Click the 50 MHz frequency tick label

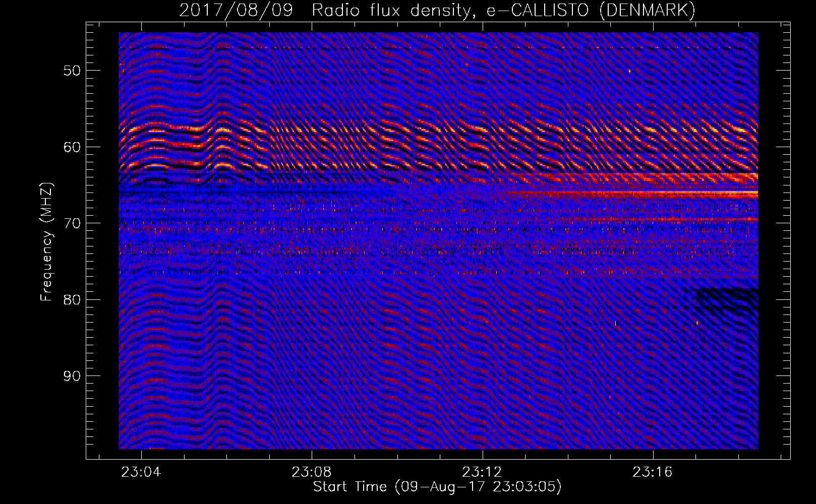pyautogui.click(x=72, y=71)
